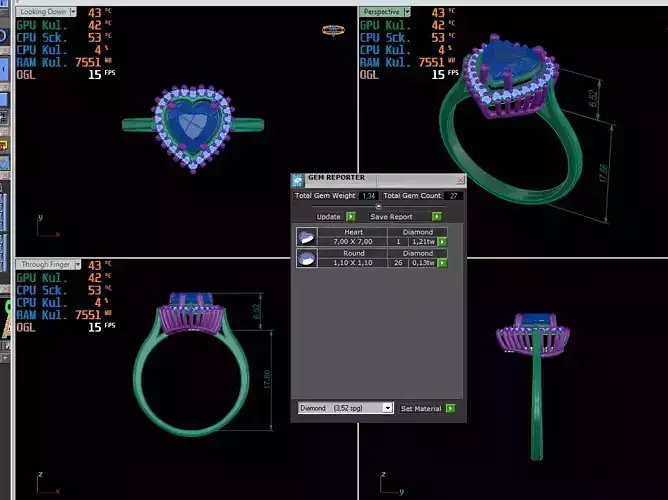The height and width of the screenshot is (500, 668).
Task: Click the 1,21tw weight cell
Action: pyautogui.click(x=423, y=241)
